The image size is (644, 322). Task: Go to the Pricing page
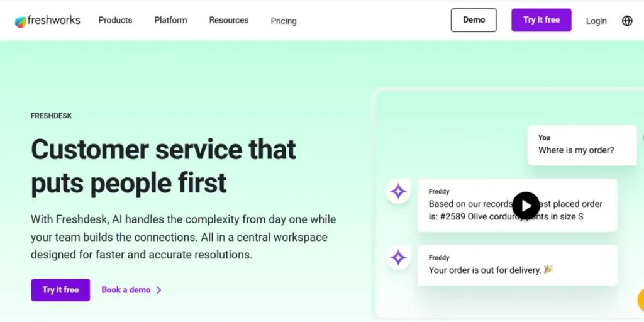(x=284, y=21)
